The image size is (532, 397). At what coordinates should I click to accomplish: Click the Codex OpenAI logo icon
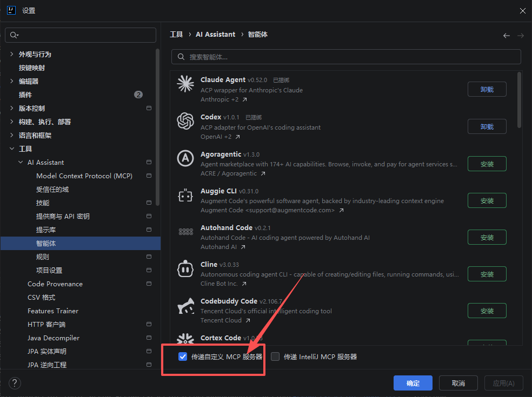(x=185, y=121)
